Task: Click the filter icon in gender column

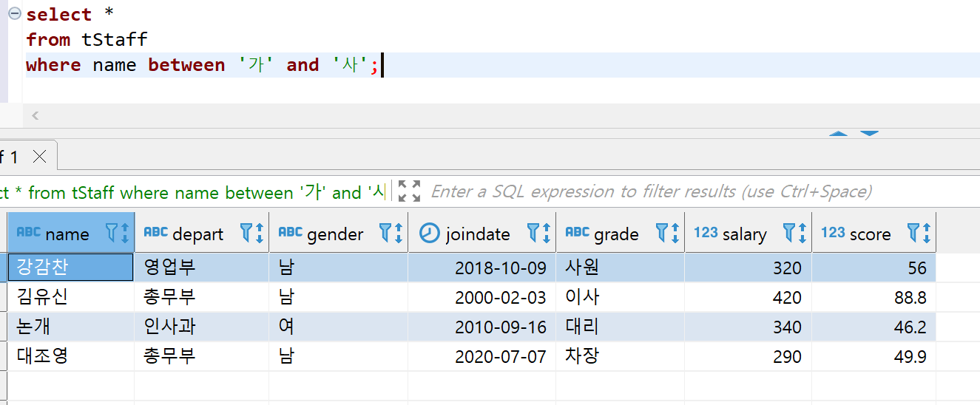Action: pyautogui.click(x=385, y=234)
